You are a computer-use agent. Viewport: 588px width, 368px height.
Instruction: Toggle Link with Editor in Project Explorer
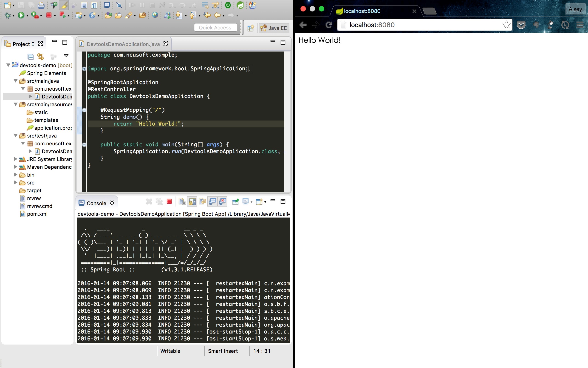(x=40, y=57)
